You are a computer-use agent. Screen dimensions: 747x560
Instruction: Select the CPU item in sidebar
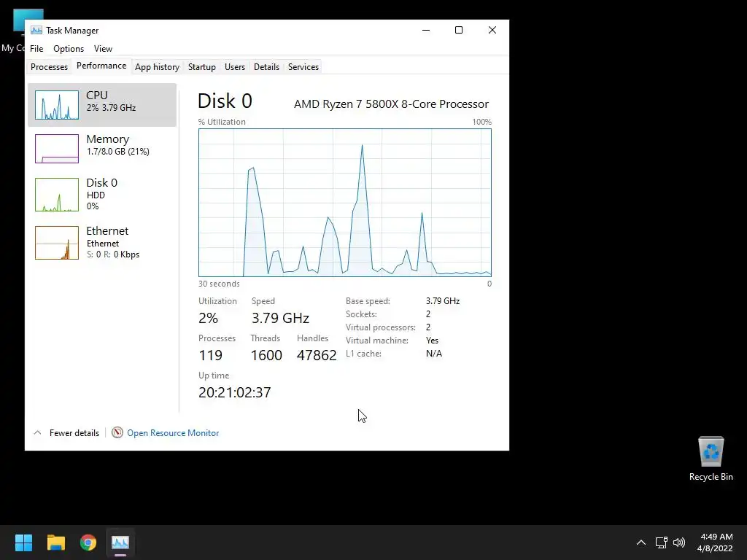coord(102,105)
